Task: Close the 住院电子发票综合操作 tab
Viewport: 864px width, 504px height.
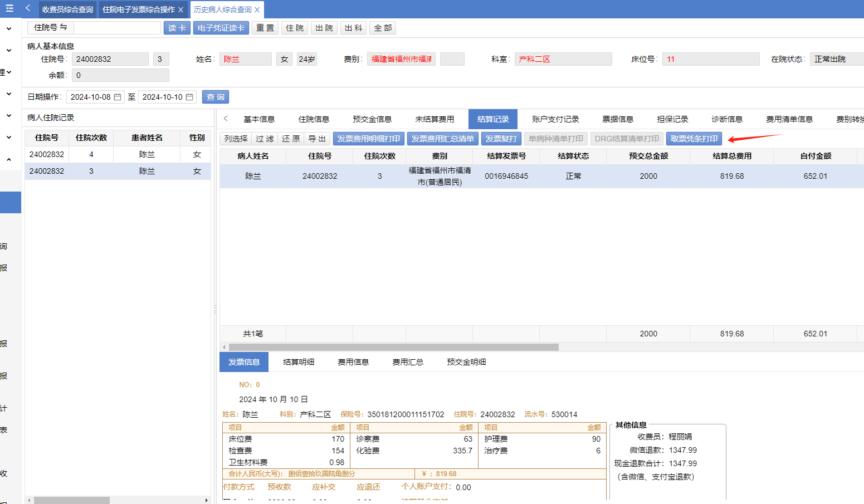Action: coord(181,10)
